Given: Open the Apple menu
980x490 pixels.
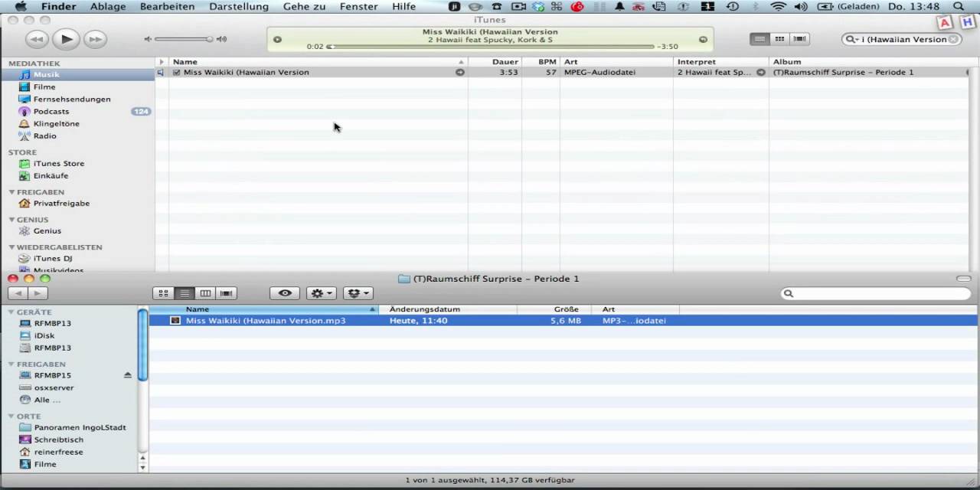Looking at the screenshot, I should coord(21,6).
